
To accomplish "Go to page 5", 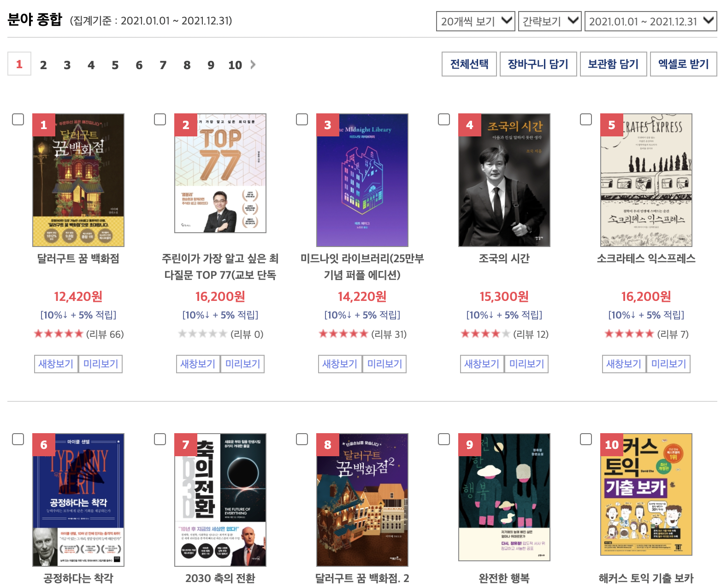I will coord(115,65).
